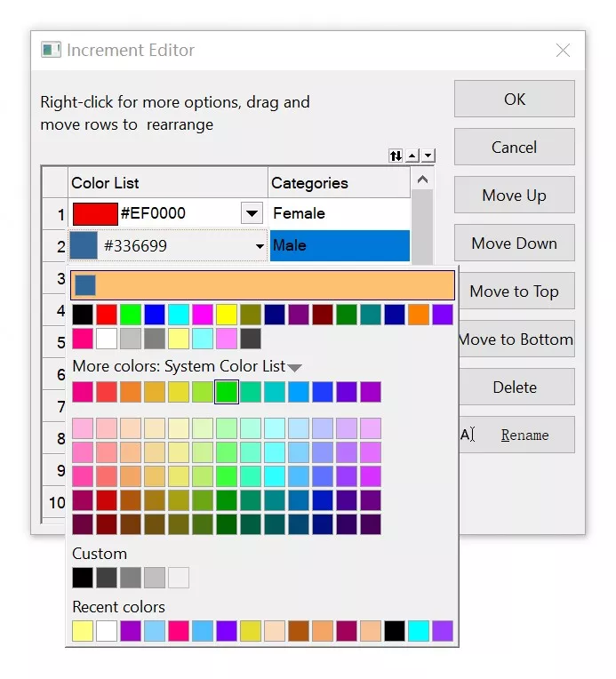This screenshot has height=679, width=616.
Task: Pick the pale yellow first Recent colors swatch
Action: 83,631
